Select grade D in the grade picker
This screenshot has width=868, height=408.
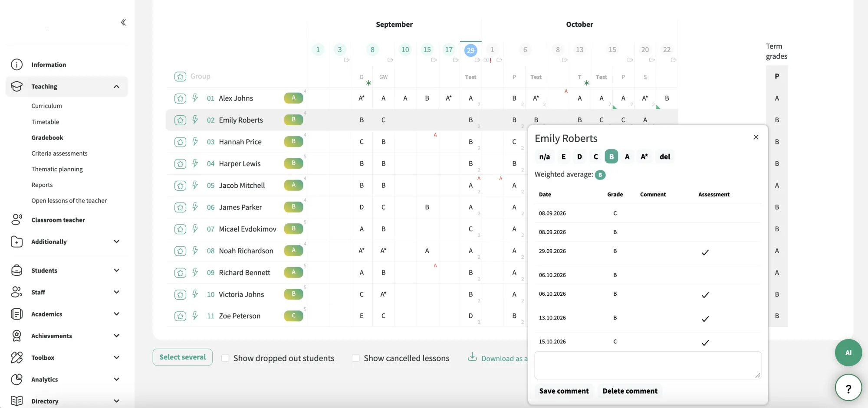point(579,157)
